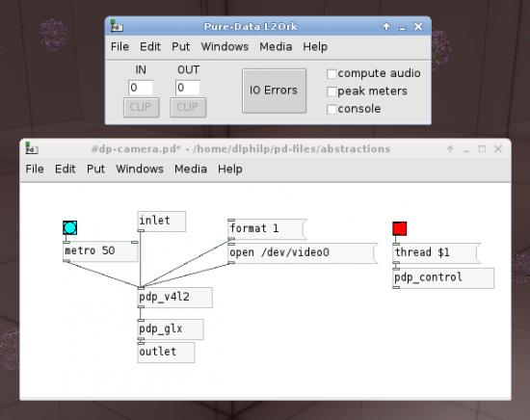The height and width of the screenshot is (420, 530).
Task: Click the IO Errors button
Action: pos(274,91)
